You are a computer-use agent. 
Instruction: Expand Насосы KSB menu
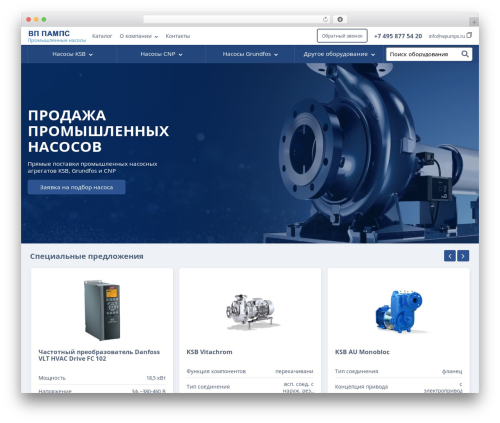pos(72,54)
